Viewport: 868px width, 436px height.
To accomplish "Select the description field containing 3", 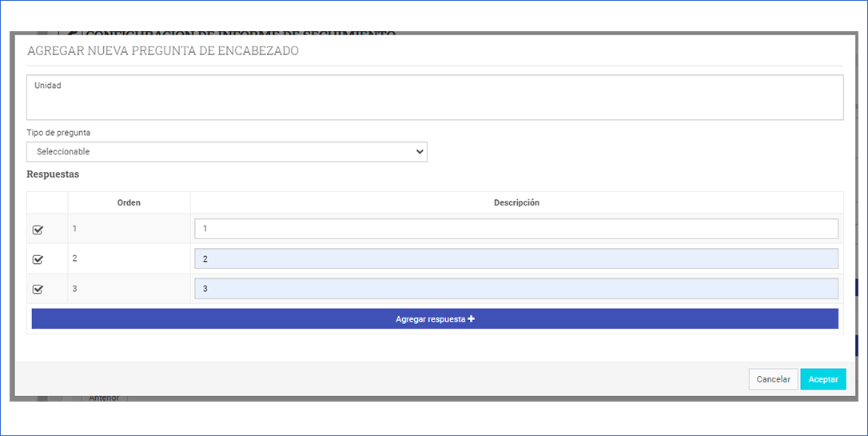I will (516, 289).
